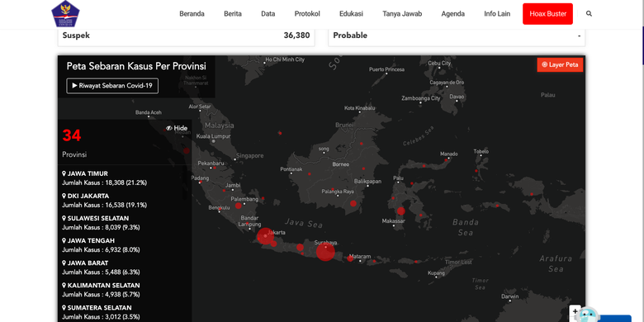Screen dimensions: 644x322
Task: Open the Protokol menu
Action: pos(307,13)
